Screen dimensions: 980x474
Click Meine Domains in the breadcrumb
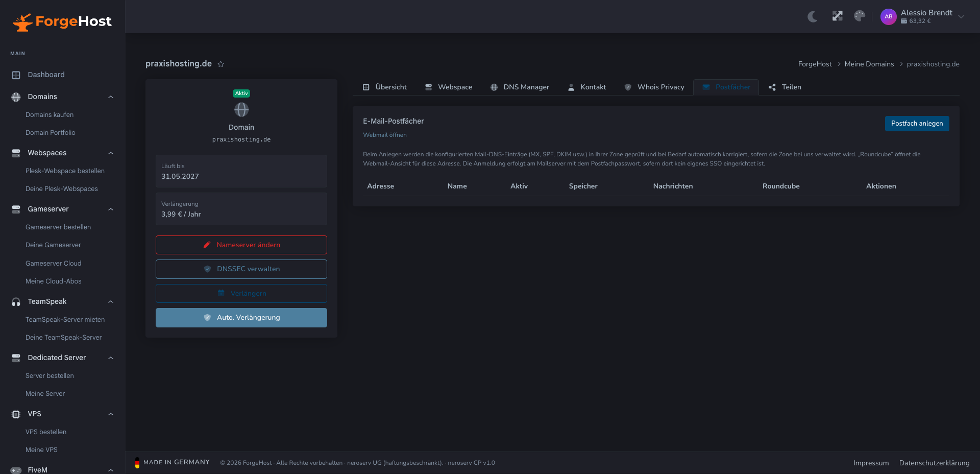point(869,64)
